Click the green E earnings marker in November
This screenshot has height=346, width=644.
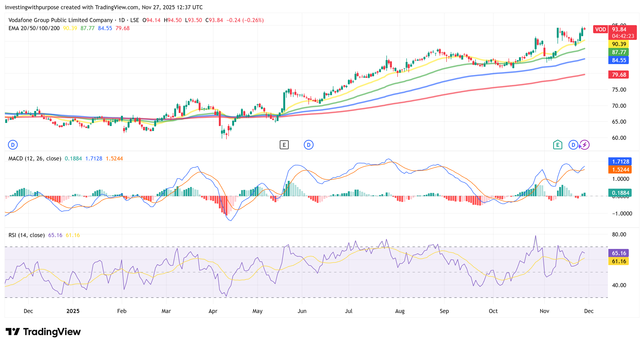[x=557, y=145]
